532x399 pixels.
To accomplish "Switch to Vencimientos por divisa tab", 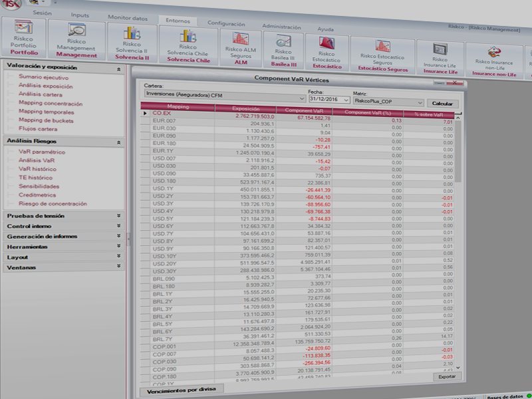I will click(182, 390).
